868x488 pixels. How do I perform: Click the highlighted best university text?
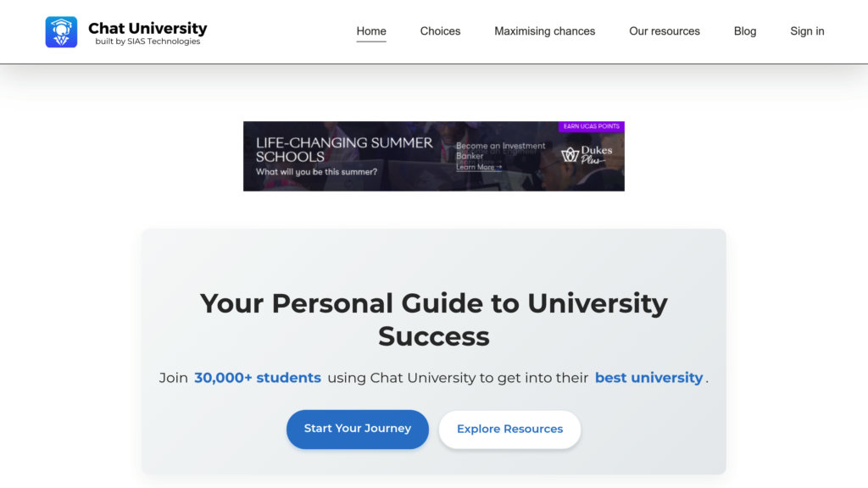(648, 378)
